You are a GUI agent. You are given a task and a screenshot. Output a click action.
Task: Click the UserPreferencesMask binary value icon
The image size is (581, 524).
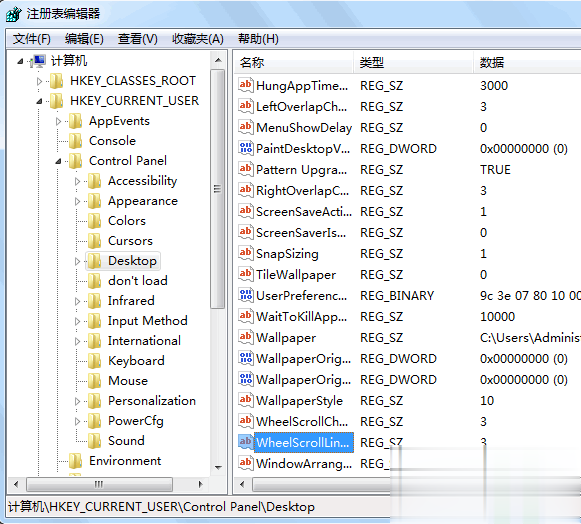tap(246, 295)
